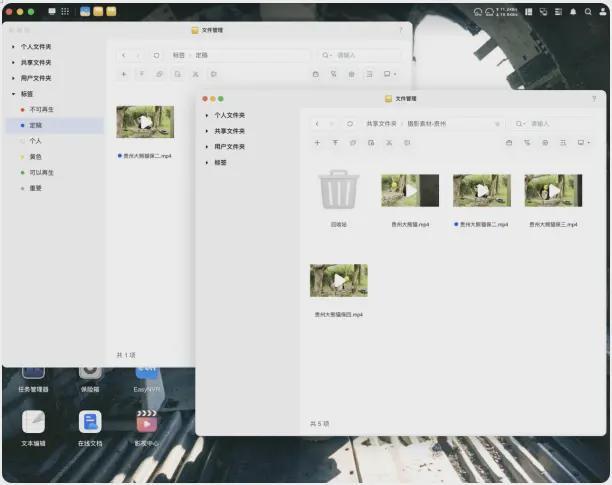Select the 重要 tag in sidebar
Image resolution: width=612 pixels, height=485 pixels.
tap(55, 188)
